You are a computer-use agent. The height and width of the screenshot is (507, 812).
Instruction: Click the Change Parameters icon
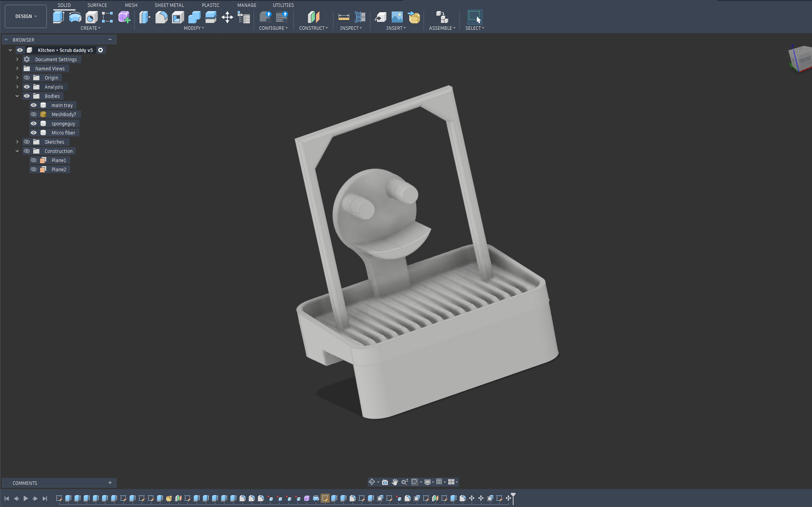[244, 17]
